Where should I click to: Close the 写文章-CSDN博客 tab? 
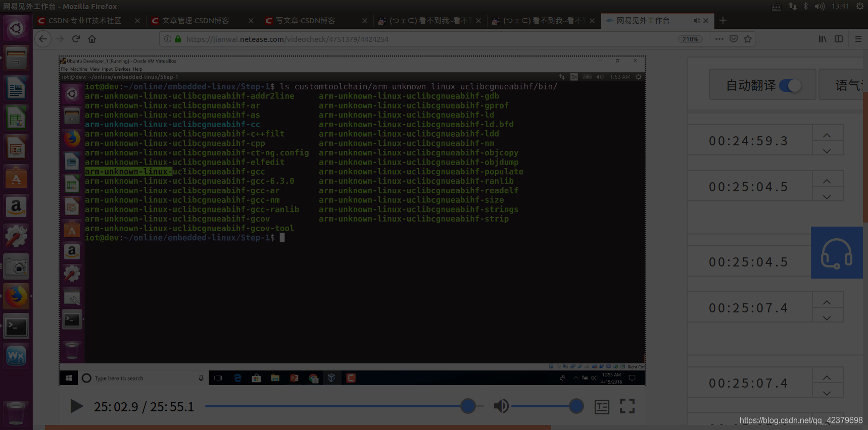pos(365,21)
